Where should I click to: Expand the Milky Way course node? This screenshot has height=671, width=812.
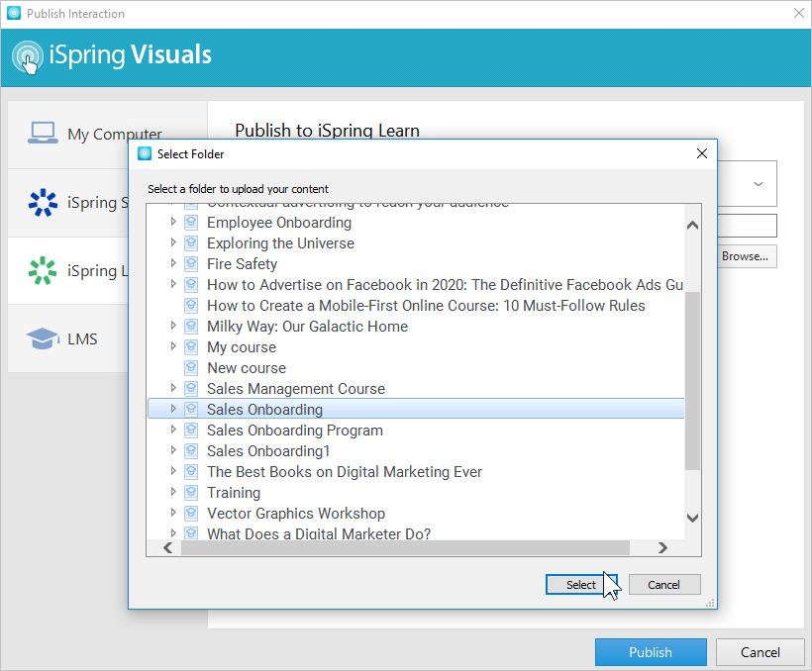(x=173, y=327)
